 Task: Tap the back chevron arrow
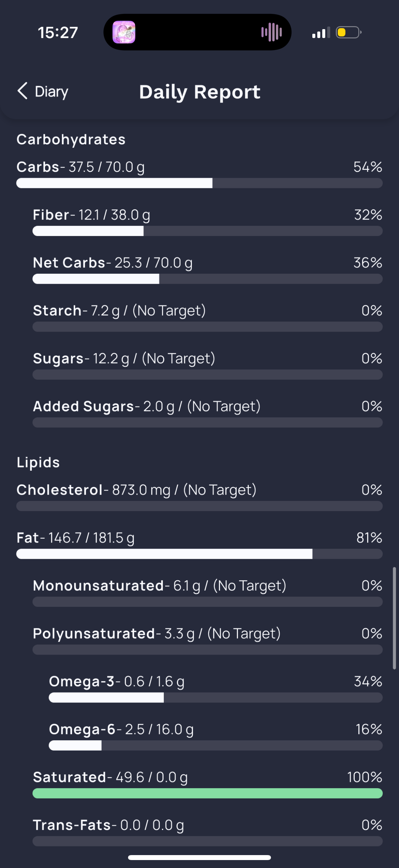[x=22, y=91]
